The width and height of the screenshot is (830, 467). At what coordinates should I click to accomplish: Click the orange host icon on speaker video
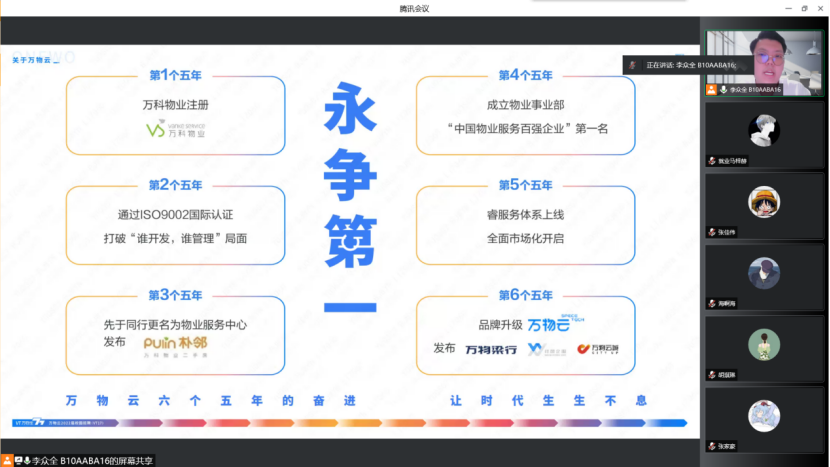pyautogui.click(x=711, y=89)
